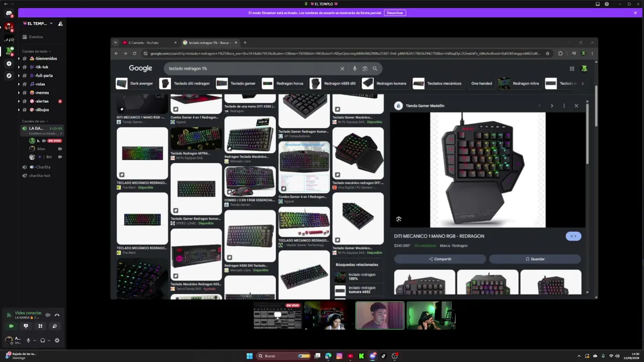Share your screen in Discord
The image size is (644, 362).
pos(26,326)
